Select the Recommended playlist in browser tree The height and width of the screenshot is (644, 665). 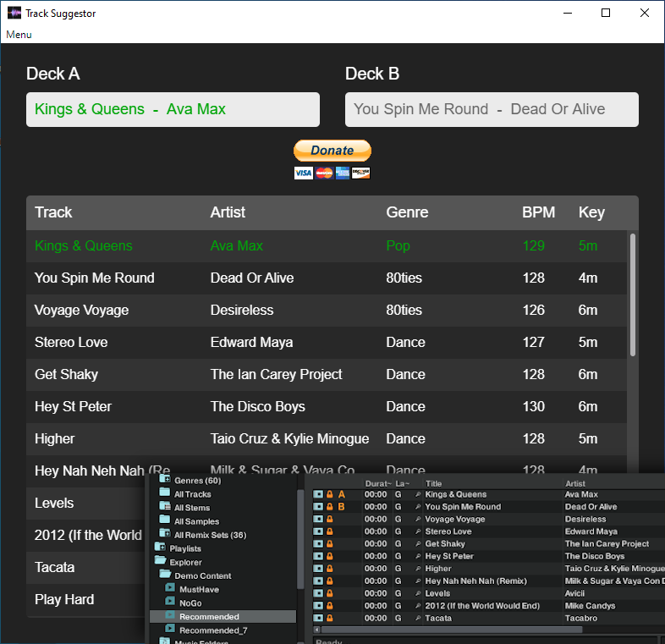223,616
